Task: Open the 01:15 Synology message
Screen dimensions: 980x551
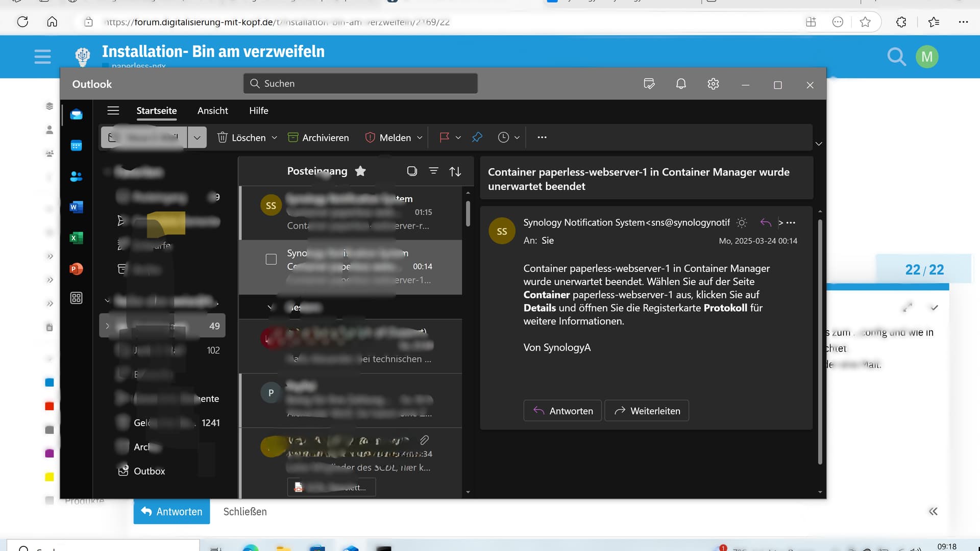Action: click(351, 212)
